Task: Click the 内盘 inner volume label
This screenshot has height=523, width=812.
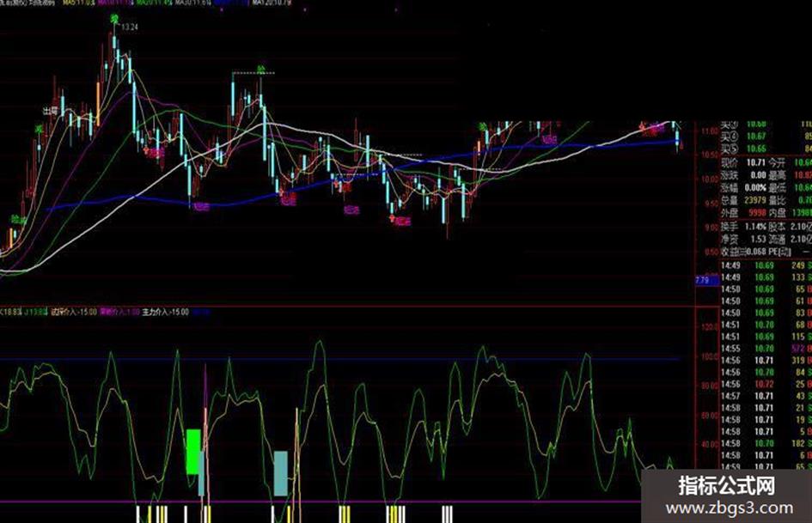Action: point(777,212)
